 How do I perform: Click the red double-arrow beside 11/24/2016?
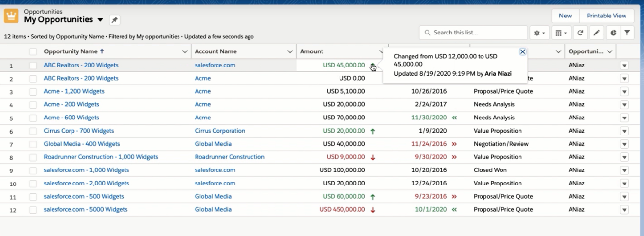click(454, 144)
